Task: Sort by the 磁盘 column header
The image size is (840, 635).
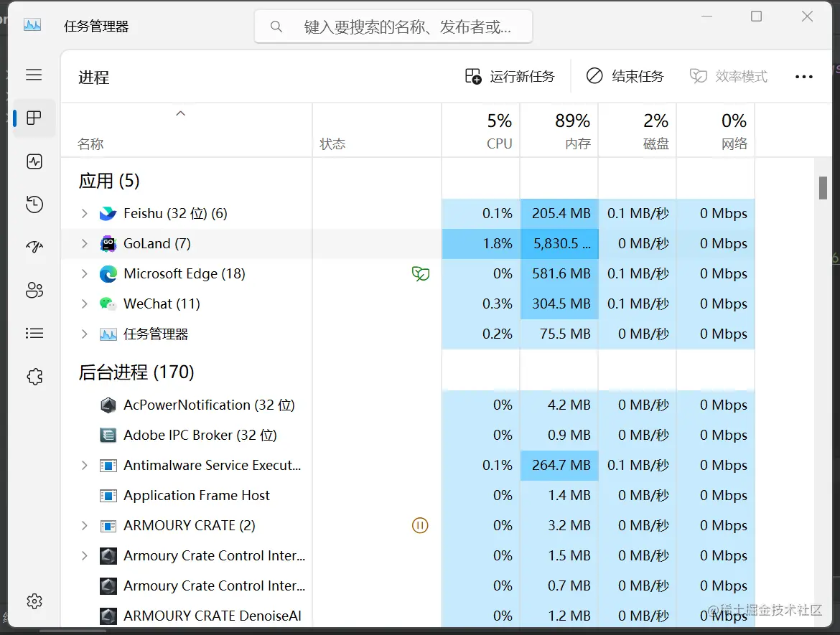Action: point(637,131)
